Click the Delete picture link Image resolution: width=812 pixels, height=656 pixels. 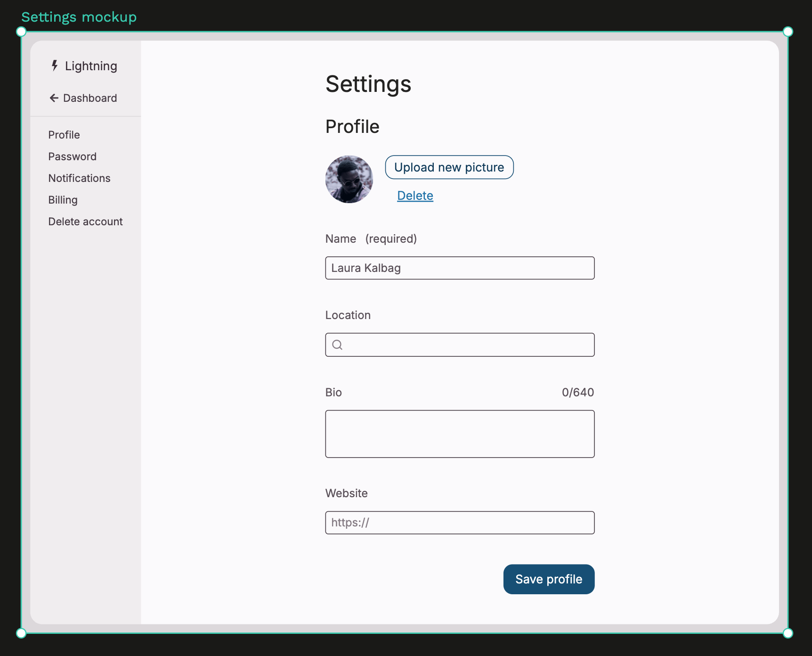tap(415, 196)
